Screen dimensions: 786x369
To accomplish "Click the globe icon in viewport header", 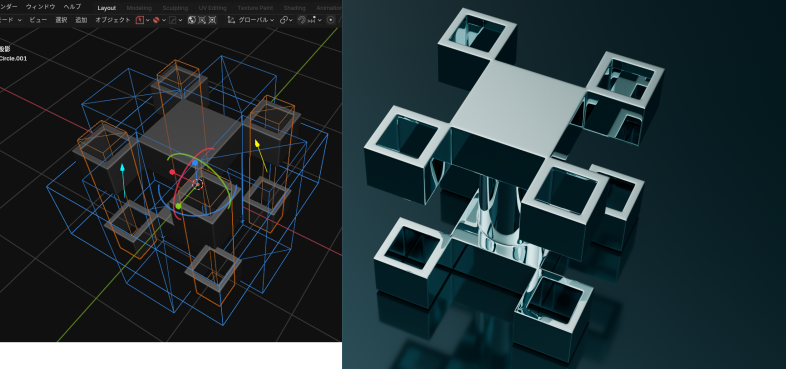I will (191, 20).
